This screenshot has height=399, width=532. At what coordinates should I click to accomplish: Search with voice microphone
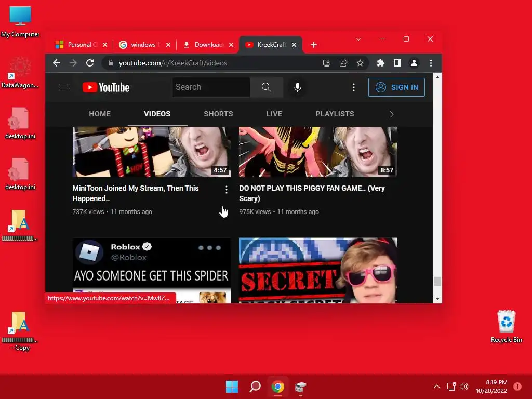[x=298, y=87]
